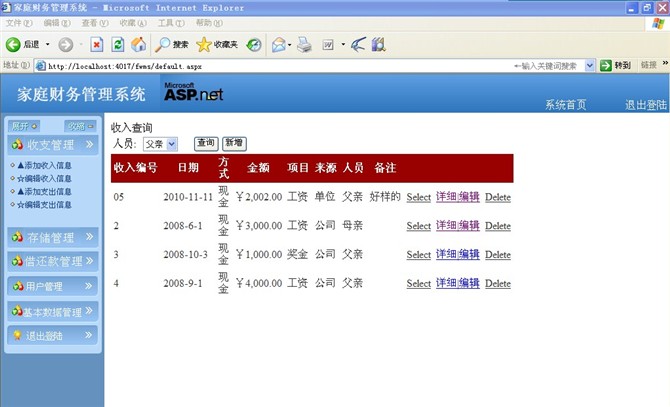Go to the browser Home icon
The height and width of the screenshot is (407, 670).
pos(138,44)
